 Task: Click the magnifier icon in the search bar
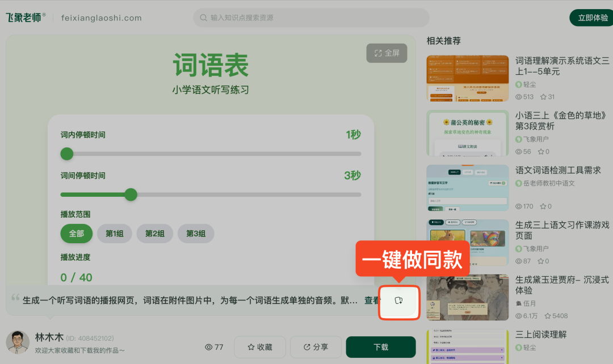pos(203,18)
